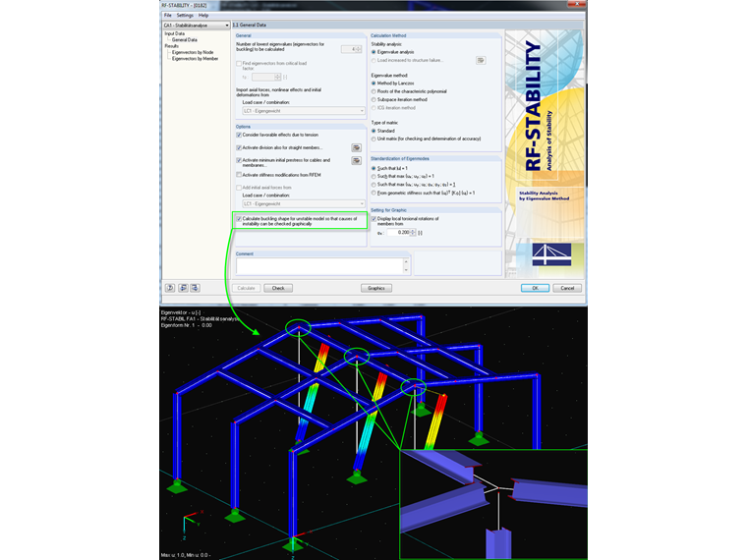Click the help icon in bottom-left toolbar
The image size is (747, 560).
point(170,288)
